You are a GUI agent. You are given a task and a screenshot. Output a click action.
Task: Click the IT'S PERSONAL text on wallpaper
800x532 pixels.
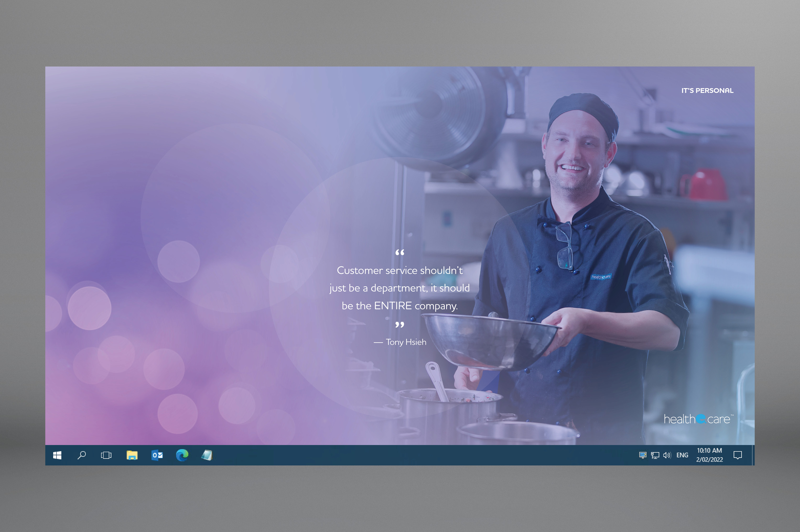coord(707,91)
